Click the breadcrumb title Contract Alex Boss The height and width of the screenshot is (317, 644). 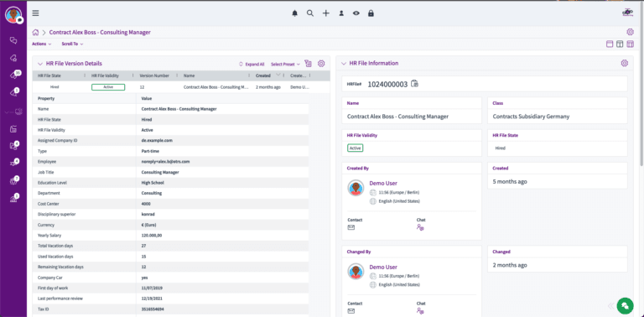pos(100,32)
